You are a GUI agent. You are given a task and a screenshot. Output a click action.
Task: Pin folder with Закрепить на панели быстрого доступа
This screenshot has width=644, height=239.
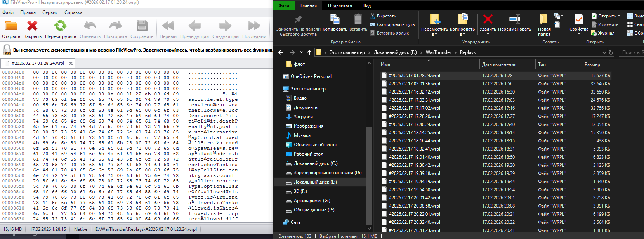click(298, 19)
